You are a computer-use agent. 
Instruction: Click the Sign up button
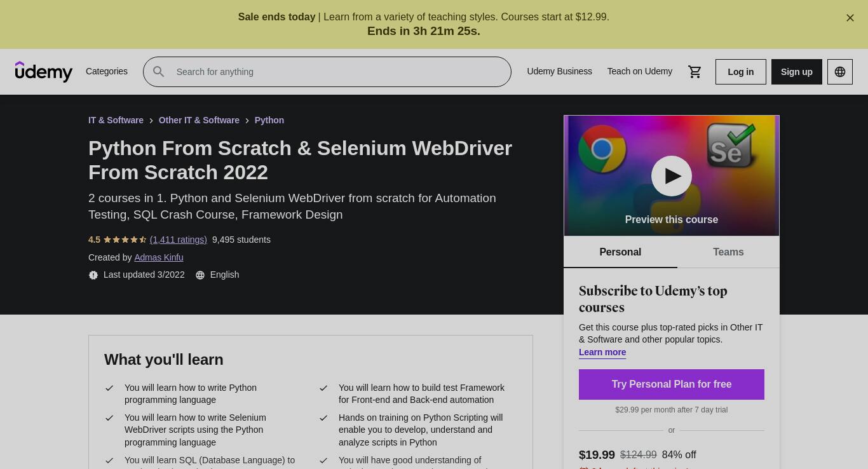(x=796, y=72)
